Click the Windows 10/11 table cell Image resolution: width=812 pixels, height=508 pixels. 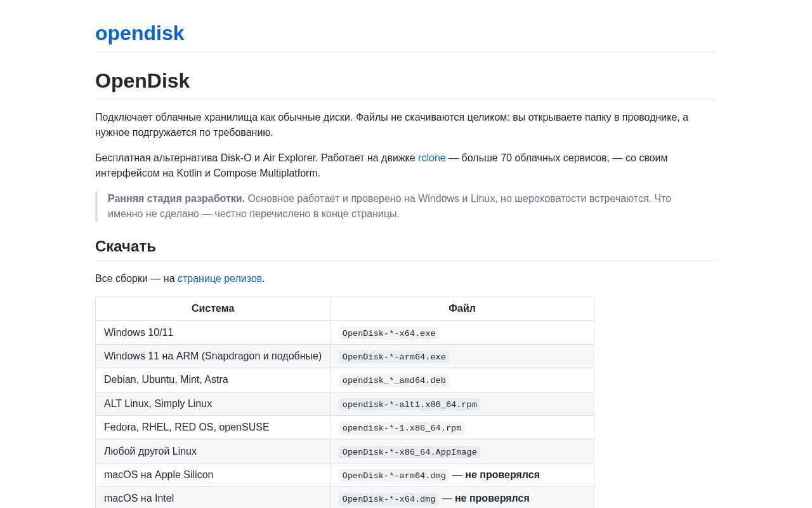(x=213, y=333)
